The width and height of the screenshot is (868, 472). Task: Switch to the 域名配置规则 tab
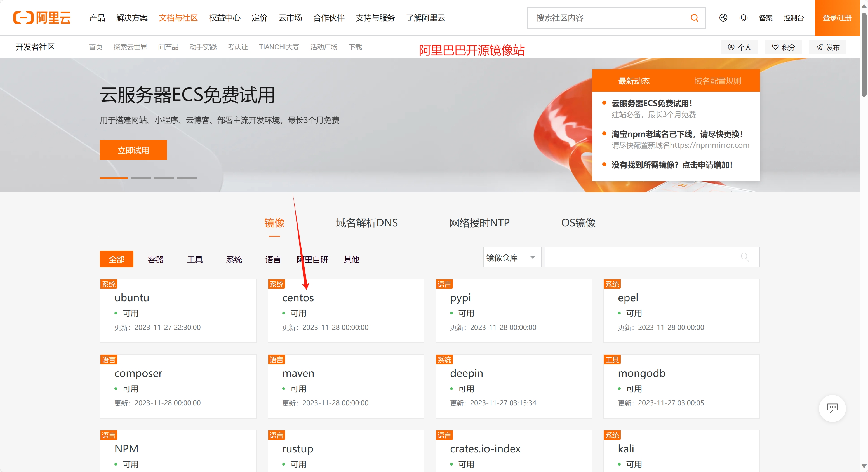click(x=718, y=81)
